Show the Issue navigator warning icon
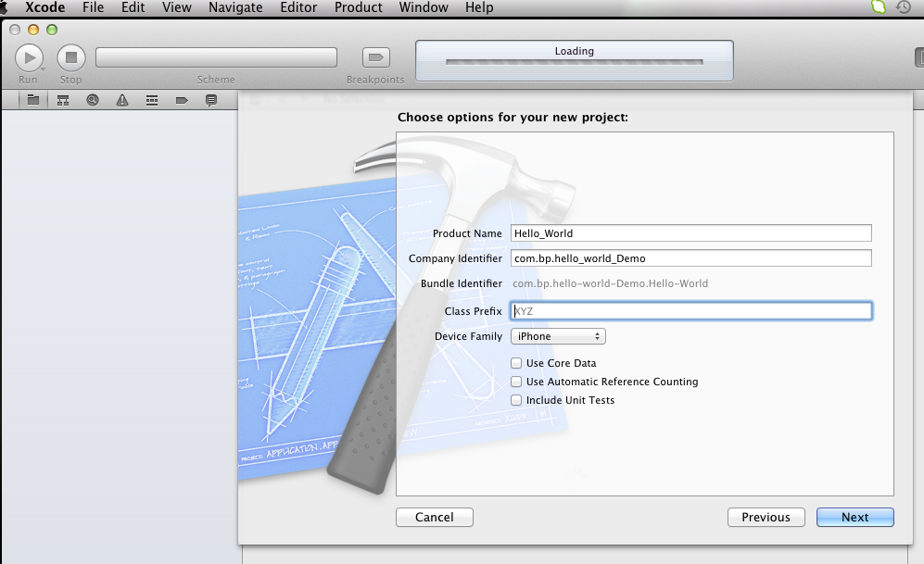The height and width of the screenshot is (564, 924). [x=122, y=100]
